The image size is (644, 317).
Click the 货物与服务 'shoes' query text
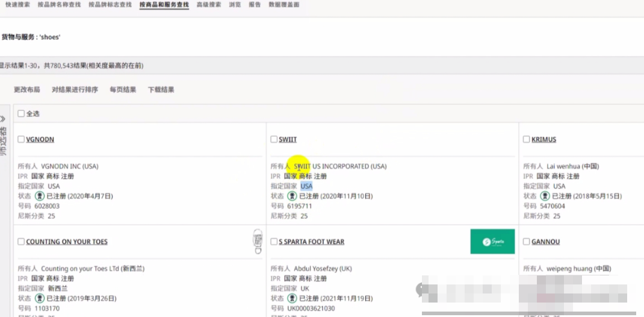pyautogui.click(x=31, y=37)
